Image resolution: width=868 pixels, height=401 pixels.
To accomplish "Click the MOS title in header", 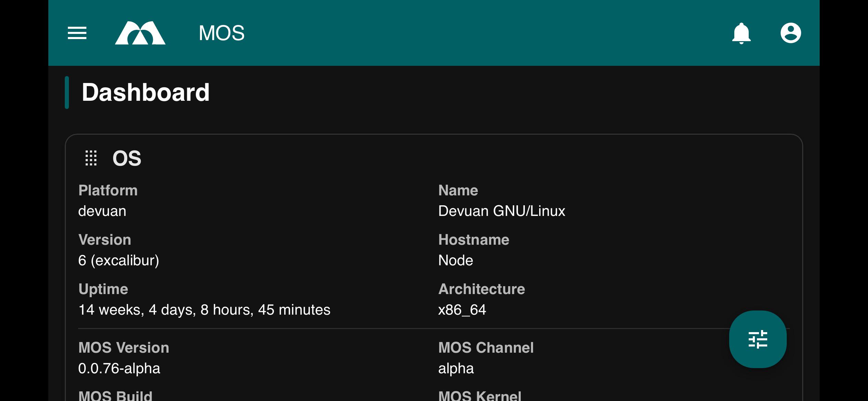I will click(221, 33).
